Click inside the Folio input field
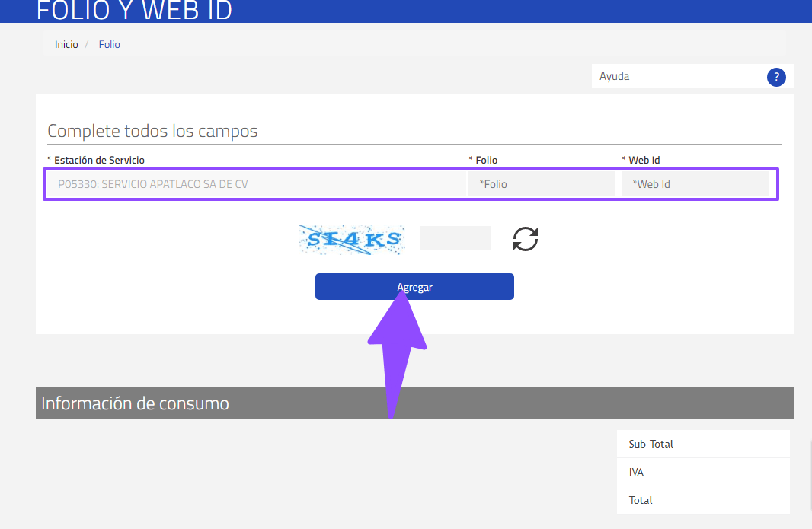 click(541, 183)
